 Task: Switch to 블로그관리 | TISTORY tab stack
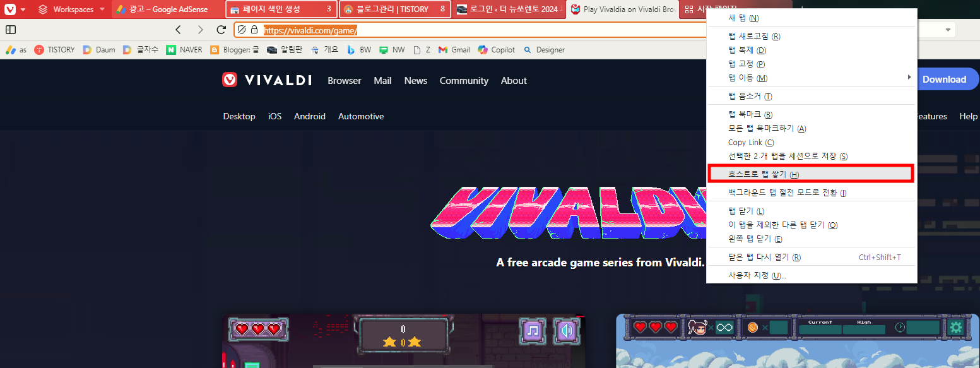pos(395,9)
